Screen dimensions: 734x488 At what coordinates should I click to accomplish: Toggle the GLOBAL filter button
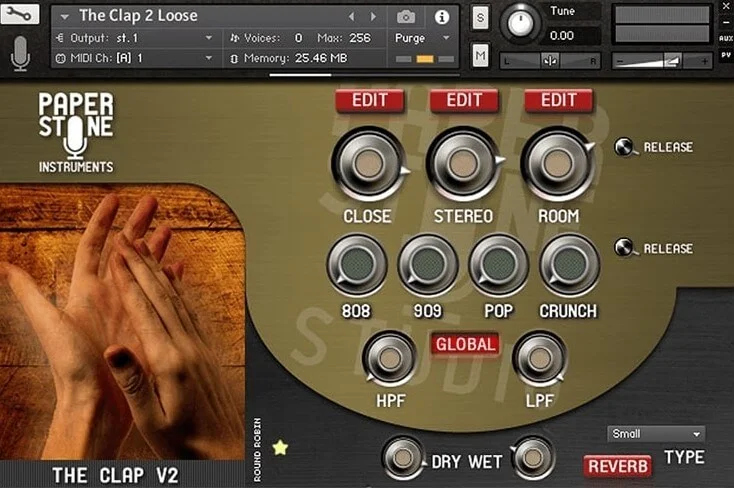(465, 345)
